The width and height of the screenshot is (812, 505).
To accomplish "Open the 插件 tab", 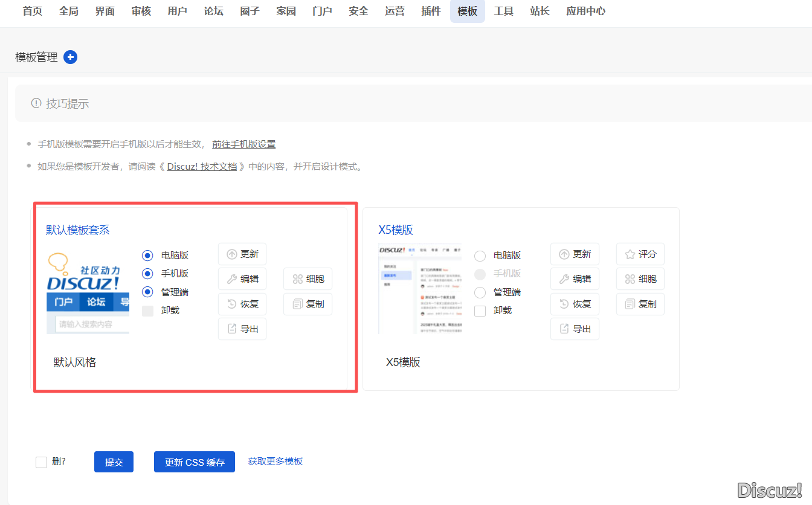I will tap(431, 11).
